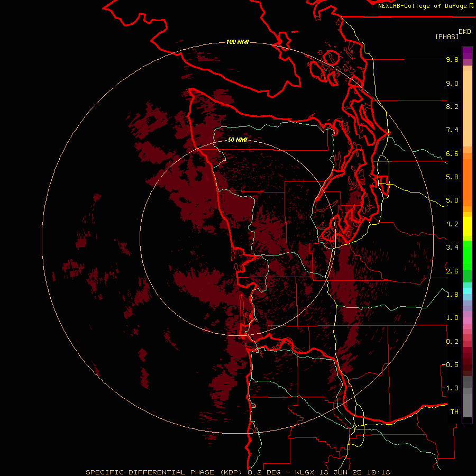
Task: Click the light peach band of the color bar
Action: (x=467, y=109)
